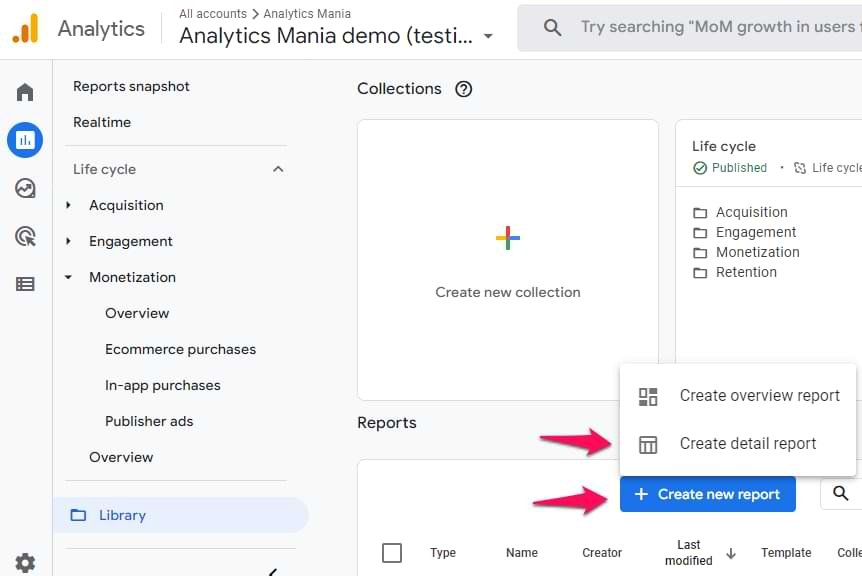
Task: Open the Configure table icon in left rail
Action: coord(25,284)
